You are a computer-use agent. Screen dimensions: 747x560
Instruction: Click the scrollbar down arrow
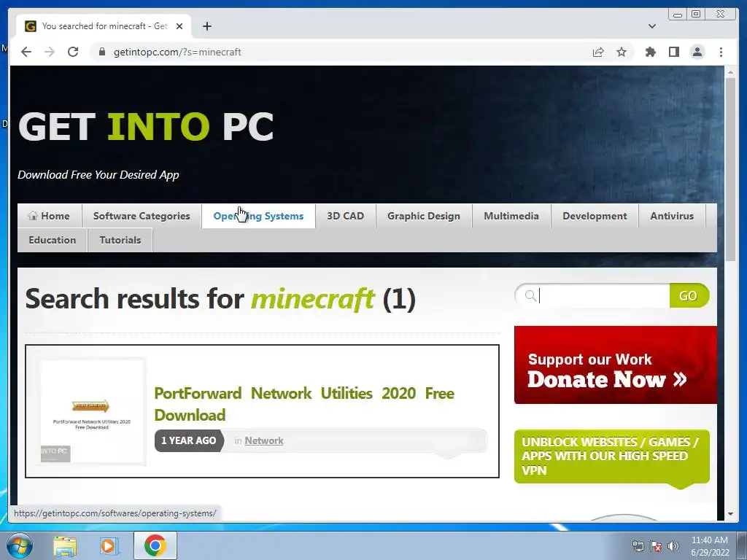730,514
